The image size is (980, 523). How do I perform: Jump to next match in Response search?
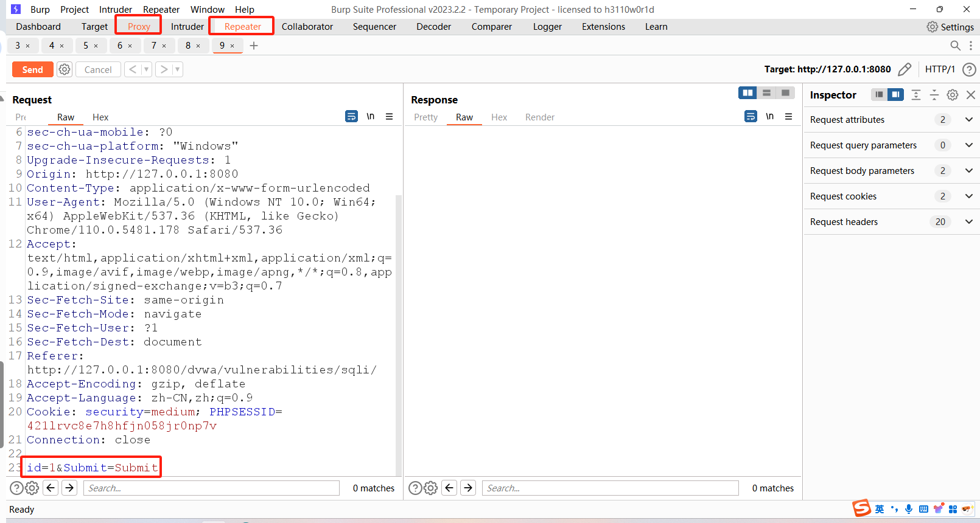(x=468, y=488)
